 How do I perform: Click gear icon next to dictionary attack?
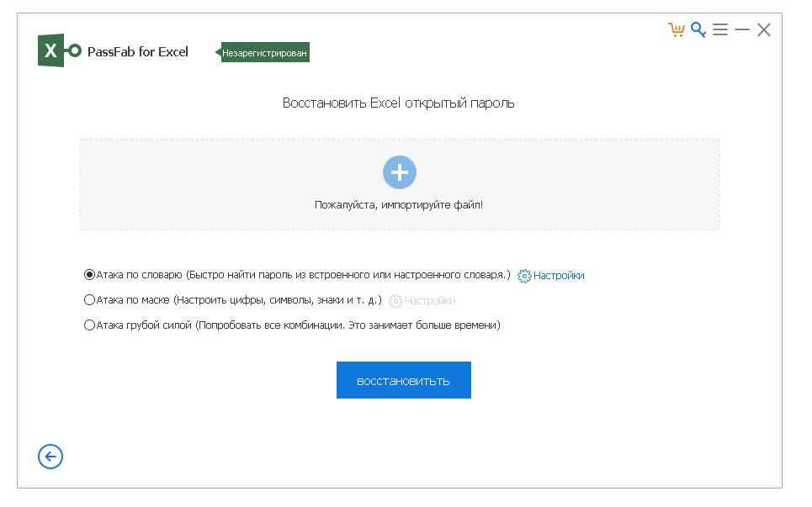pyautogui.click(x=524, y=277)
